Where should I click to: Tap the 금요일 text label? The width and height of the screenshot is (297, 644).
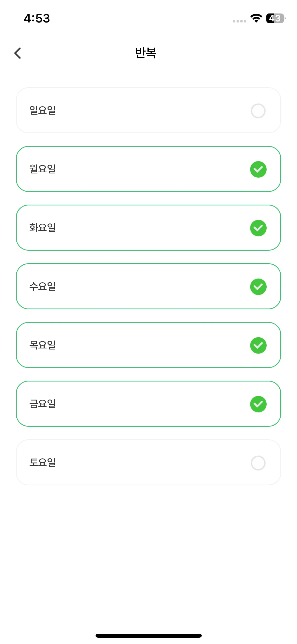[x=43, y=404]
